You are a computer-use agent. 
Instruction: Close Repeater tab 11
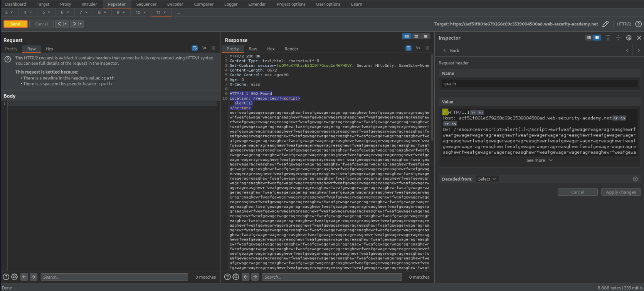tap(165, 12)
